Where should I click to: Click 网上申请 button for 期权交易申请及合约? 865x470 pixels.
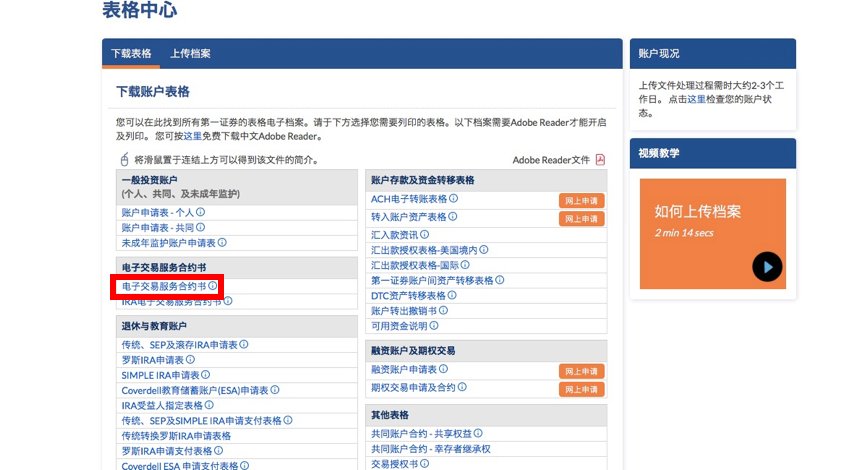pyautogui.click(x=581, y=389)
